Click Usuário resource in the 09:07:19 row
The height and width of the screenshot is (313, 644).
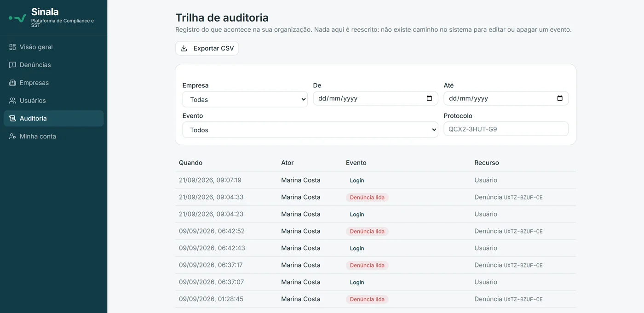pos(486,180)
